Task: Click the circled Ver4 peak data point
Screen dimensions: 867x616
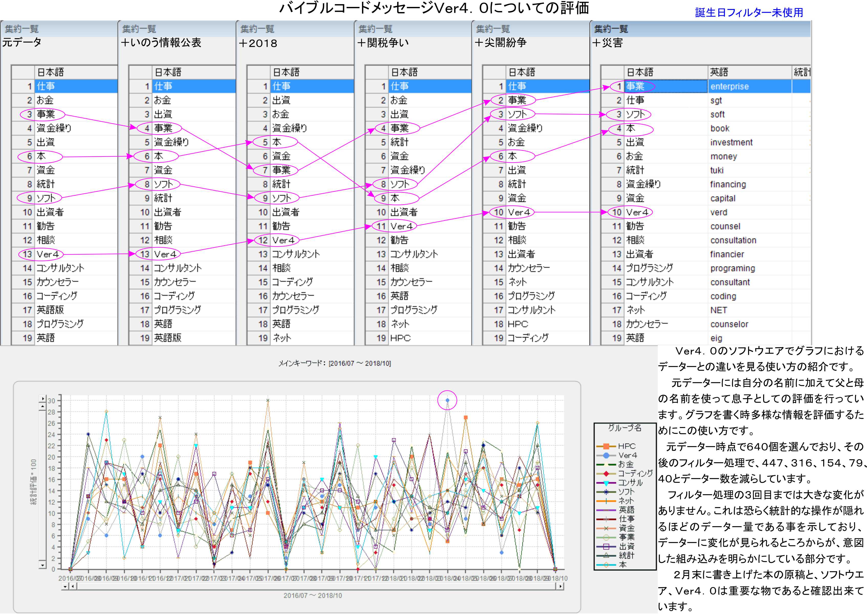Action: click(447, 400)
